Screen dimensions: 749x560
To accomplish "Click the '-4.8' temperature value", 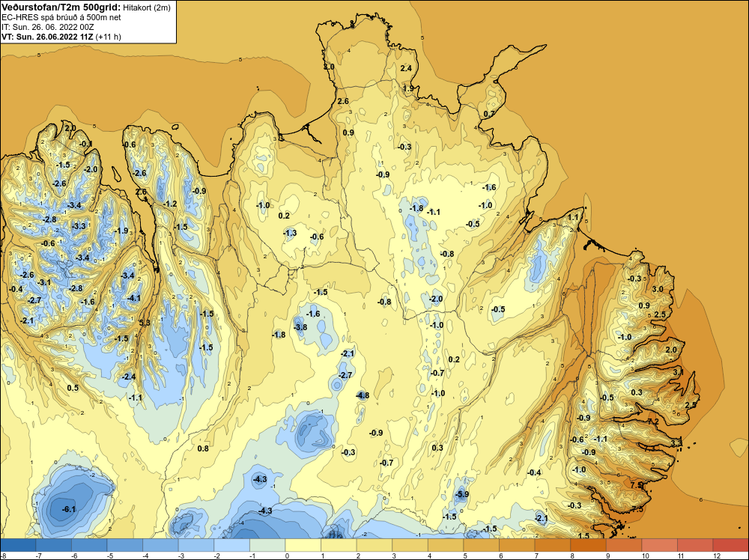I will tap(363, 395).
